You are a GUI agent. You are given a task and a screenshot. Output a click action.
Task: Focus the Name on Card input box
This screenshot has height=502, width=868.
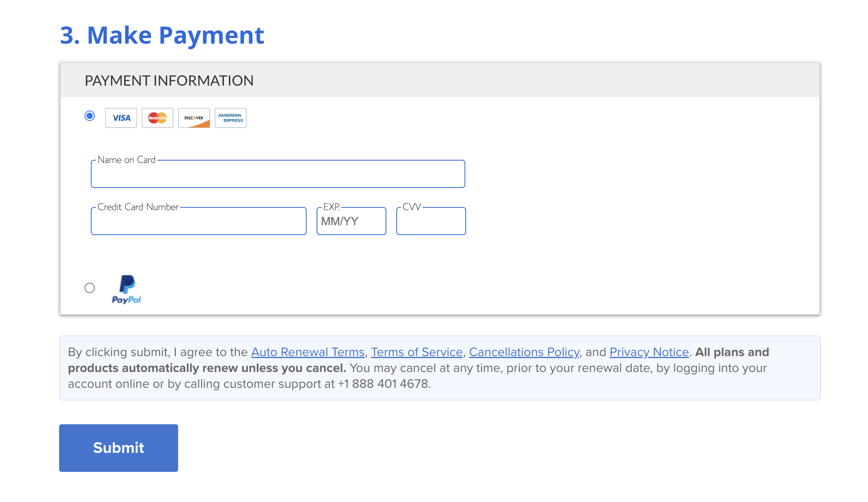(278, 174)
